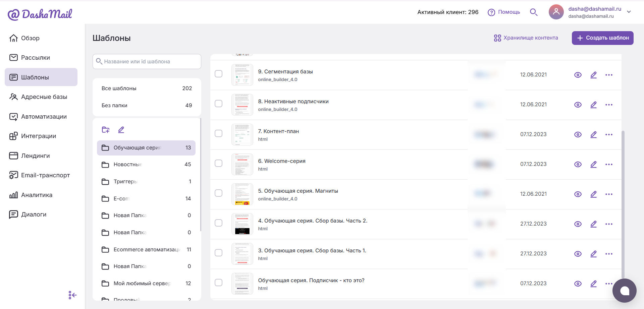
Task: Preview 5. Магниты template with eye icon
Action: pos(578,194)
